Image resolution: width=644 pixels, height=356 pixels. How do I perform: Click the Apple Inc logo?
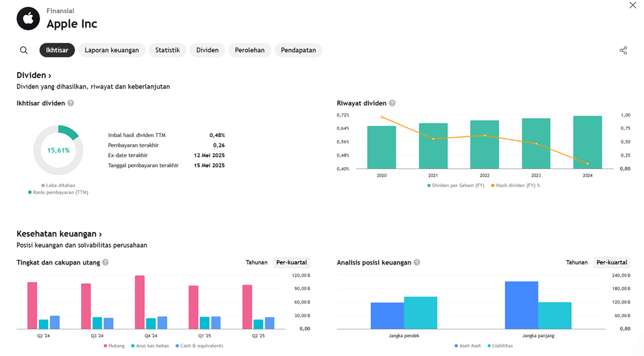pyautogui.click(x=29, y=18)
